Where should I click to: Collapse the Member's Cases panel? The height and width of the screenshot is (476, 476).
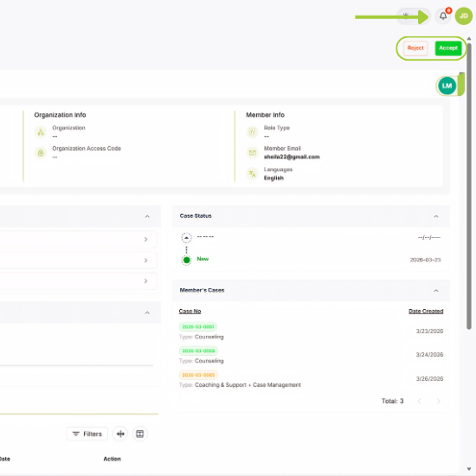click(436, 291)
